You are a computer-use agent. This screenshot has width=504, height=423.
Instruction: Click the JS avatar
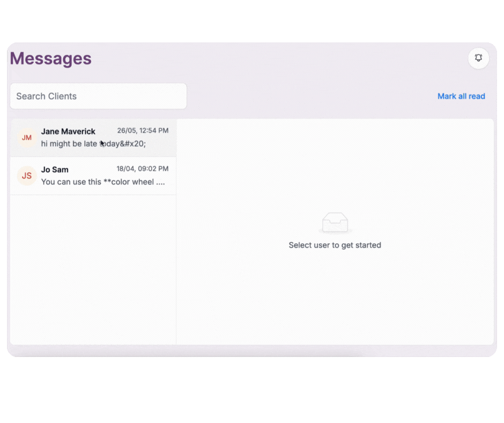pyautogui.click(x=27, y=176)
